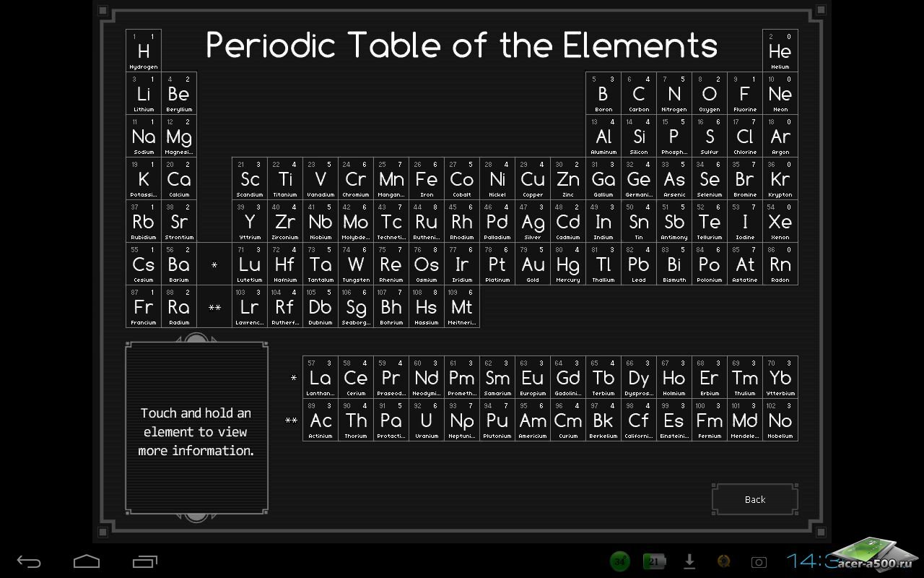The image size is (924, 578).
Task: Tap the green circle 34 status icon
Action: point(619,561)
